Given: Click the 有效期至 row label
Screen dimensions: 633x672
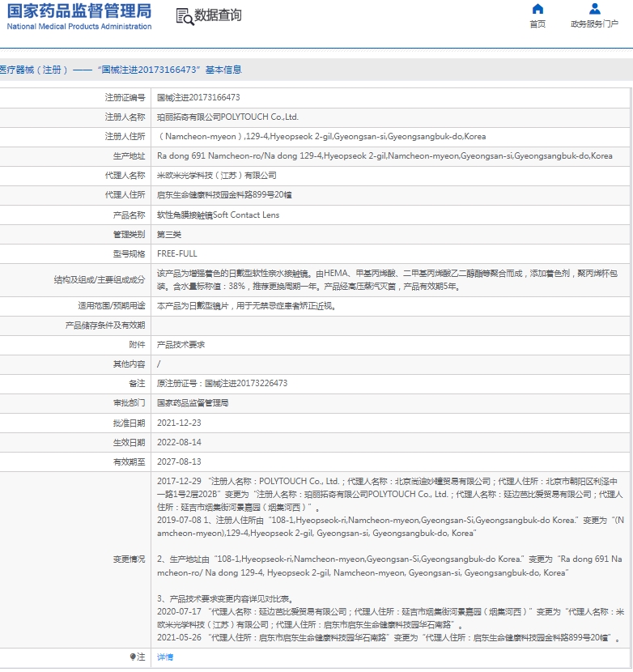Looking at the screenshot, I should [x=129, y=462].
